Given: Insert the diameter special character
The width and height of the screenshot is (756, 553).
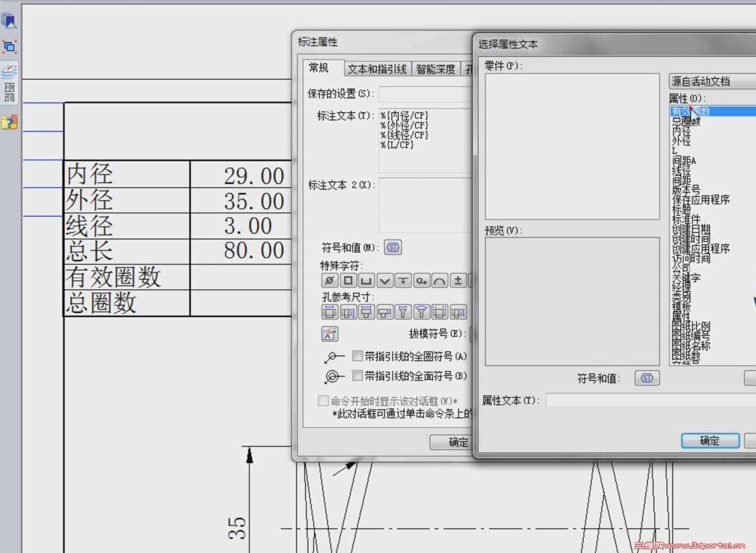Looking at the screenshot, I should point(329,281).
